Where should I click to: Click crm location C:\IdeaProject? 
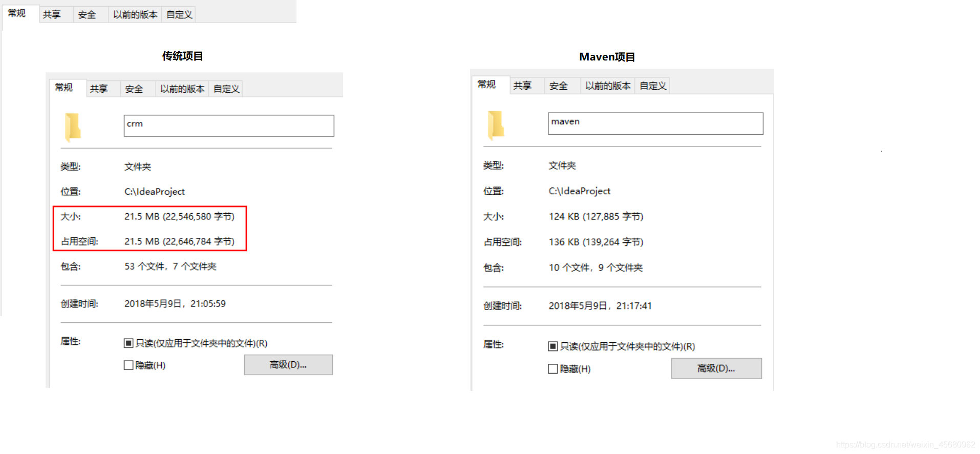point(155,192)
